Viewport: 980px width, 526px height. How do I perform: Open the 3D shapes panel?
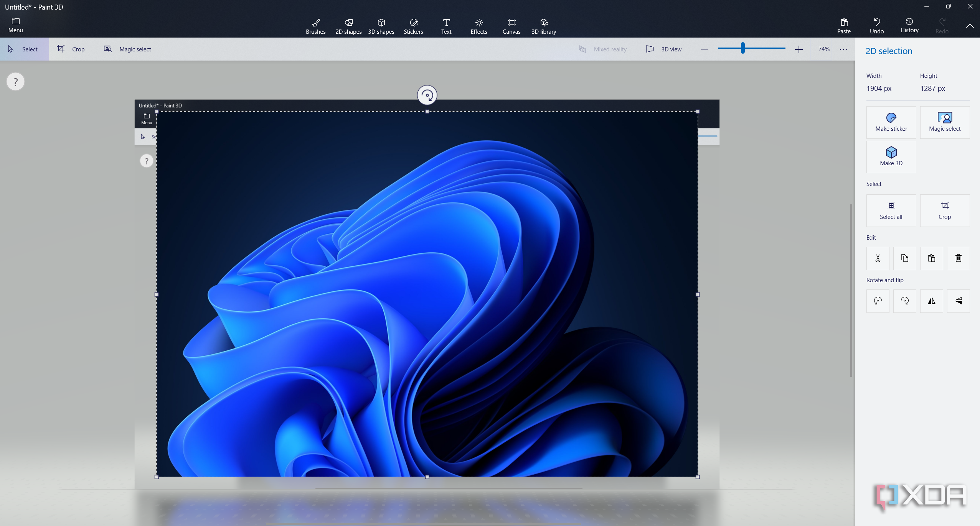pos(381,26)
